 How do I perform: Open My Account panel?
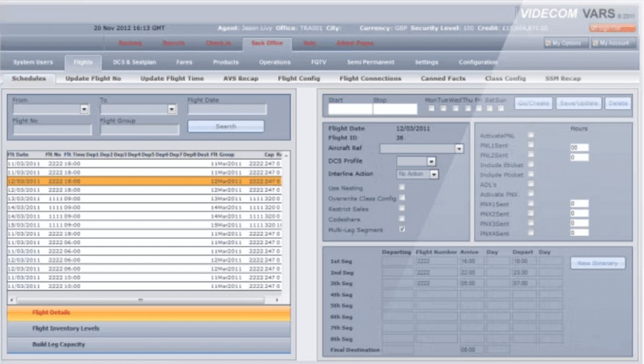613,42
